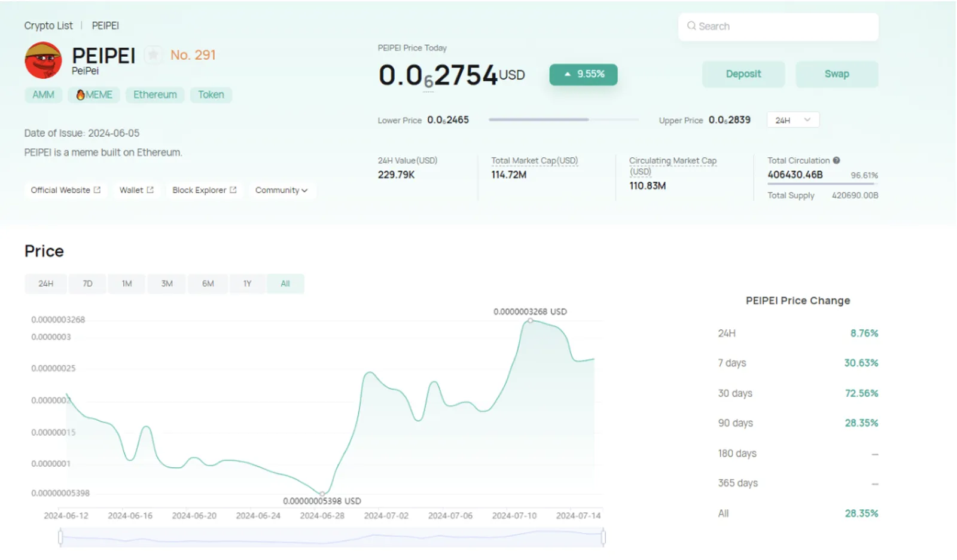This screenshot has height=560, width=957.
Task: Click the up arrow in the 9.55% badge
Action: [x=568, y=74]
